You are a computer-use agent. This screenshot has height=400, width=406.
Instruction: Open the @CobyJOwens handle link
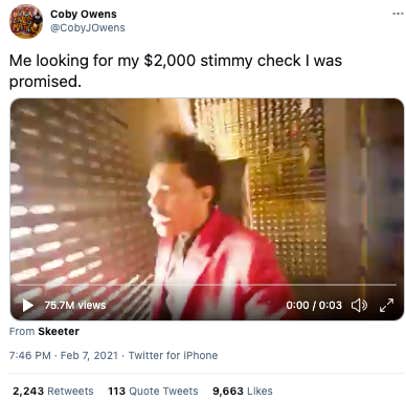pos(88,28)
